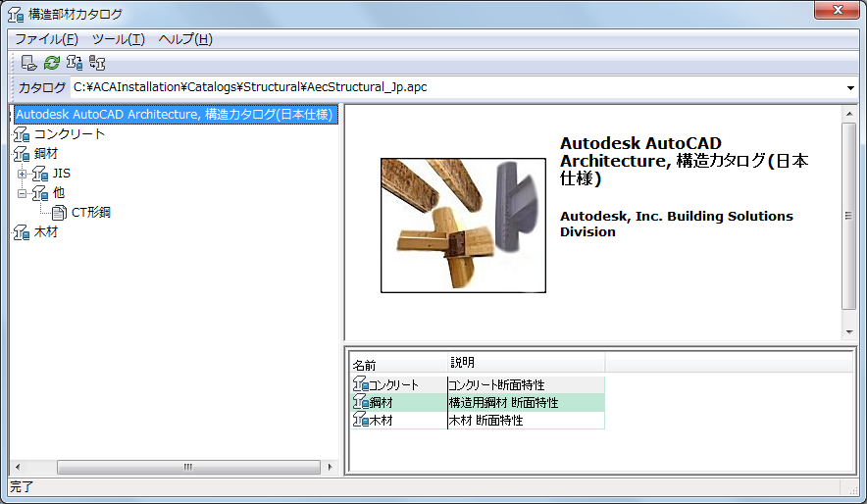Click the 木材 name in the list

(381, 420)
